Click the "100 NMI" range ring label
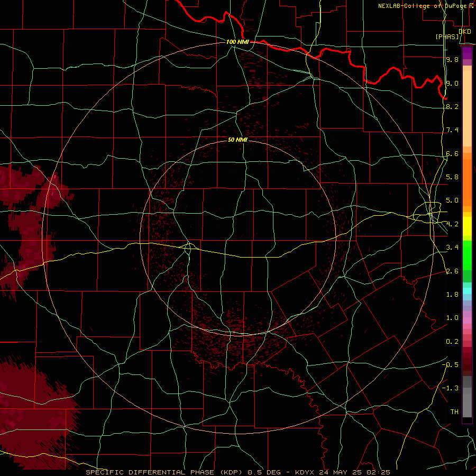 click(237, 42)
